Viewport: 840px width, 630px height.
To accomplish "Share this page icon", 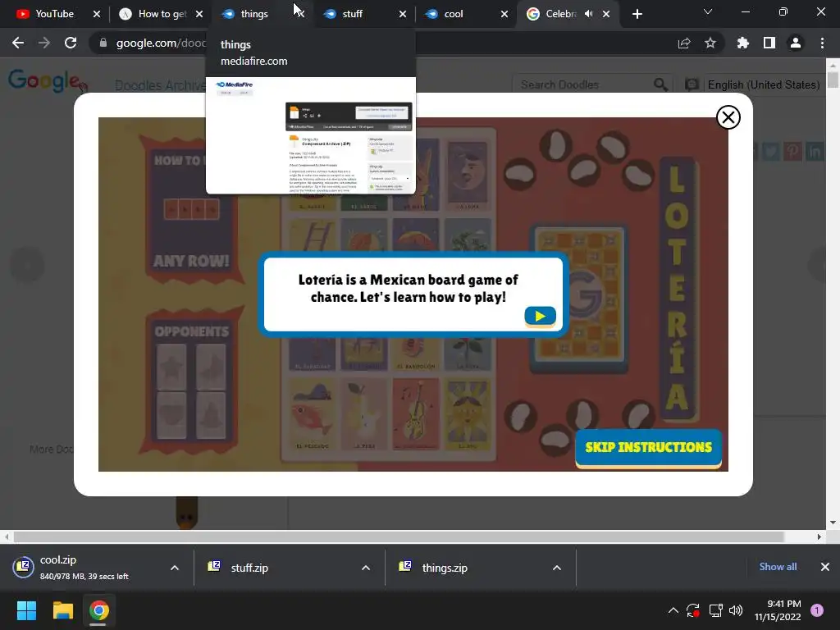I will (x=684, y=43).
